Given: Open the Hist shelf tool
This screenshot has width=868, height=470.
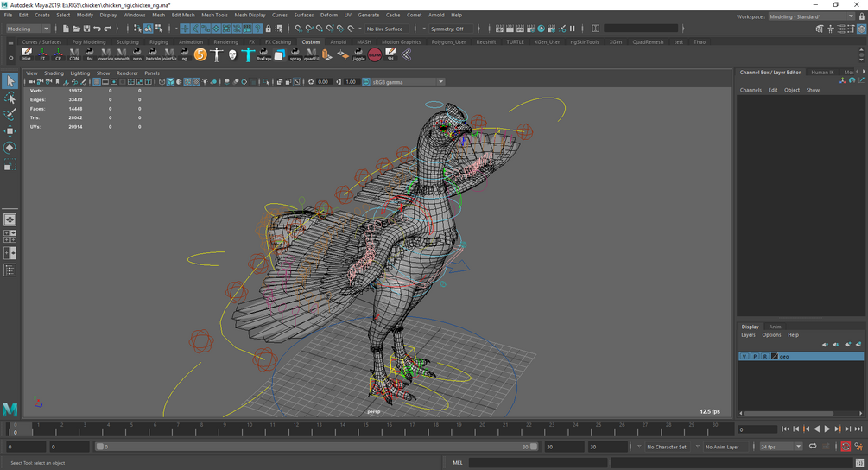Looking at the screenshot, I should (x=26, y=54).
